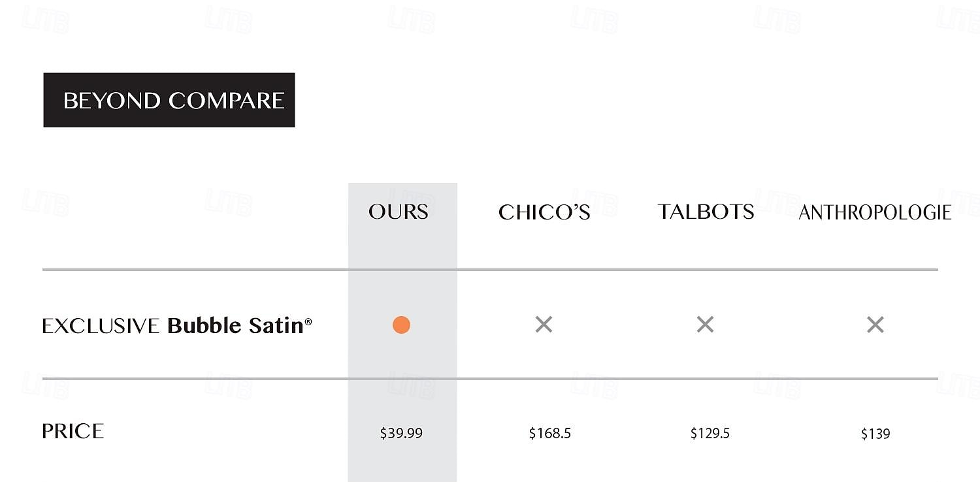The width and height of the screenshot is (980, 482).
Task: Click the $168.5 price for Chico's
Action: click(550, 433)
